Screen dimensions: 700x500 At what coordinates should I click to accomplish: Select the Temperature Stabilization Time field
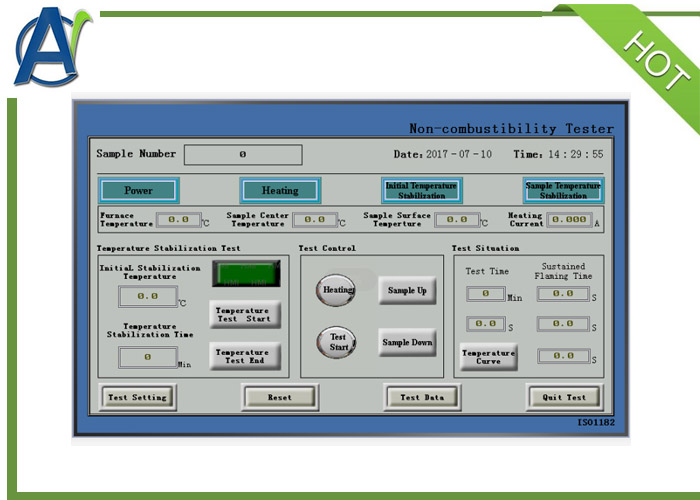tap(148, 357)
